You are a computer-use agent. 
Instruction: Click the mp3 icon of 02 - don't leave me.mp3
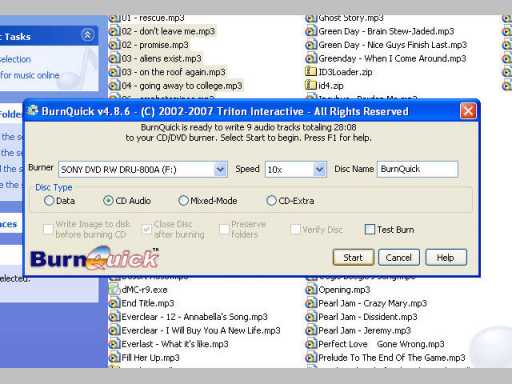click(114, 31)
